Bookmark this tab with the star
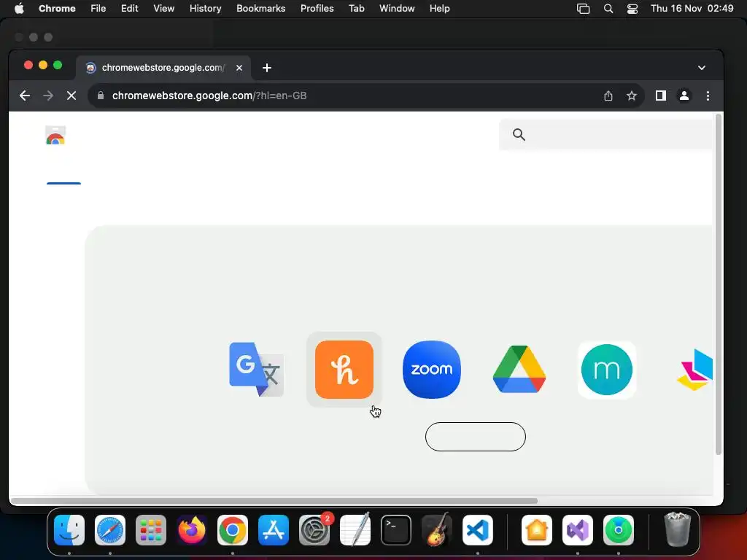Viewport: 747px width, 560px height. pyautogui.click(x=632, y=96)
